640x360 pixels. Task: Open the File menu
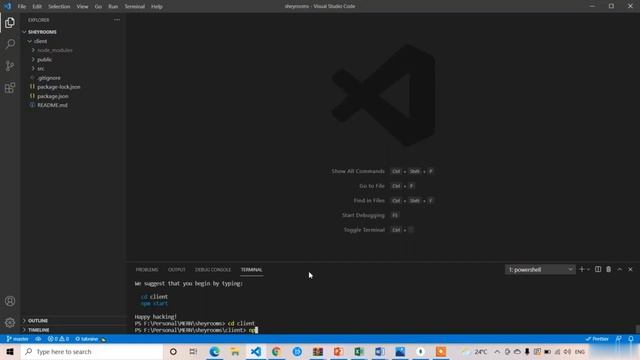pyautogui.click(x=22, y=7)
